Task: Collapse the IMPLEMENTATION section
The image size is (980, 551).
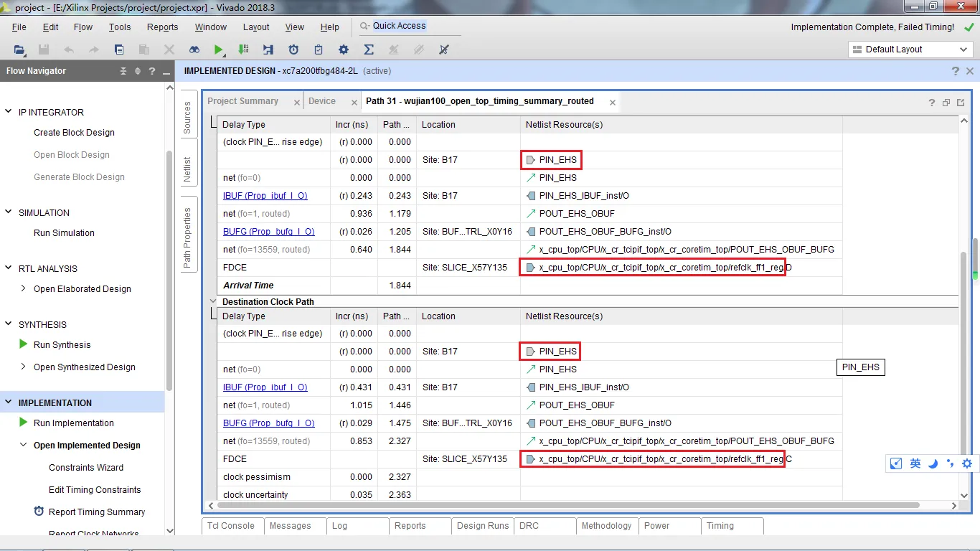Action: pyautogui.click(x=9, y=402)
